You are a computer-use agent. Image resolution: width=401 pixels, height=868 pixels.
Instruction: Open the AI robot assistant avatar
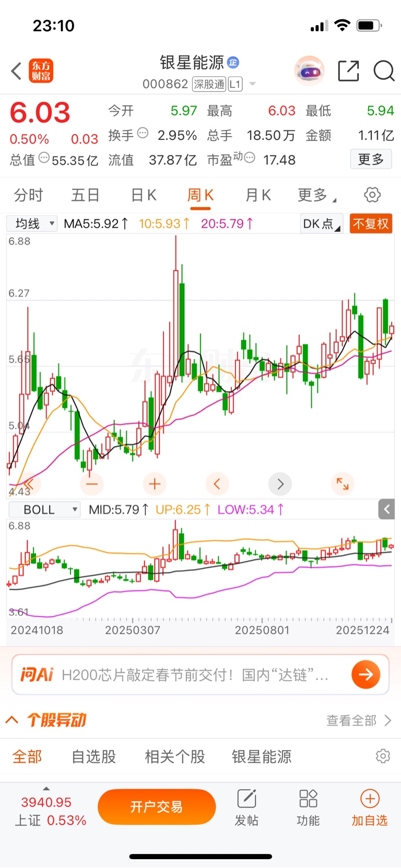(310, 71)
